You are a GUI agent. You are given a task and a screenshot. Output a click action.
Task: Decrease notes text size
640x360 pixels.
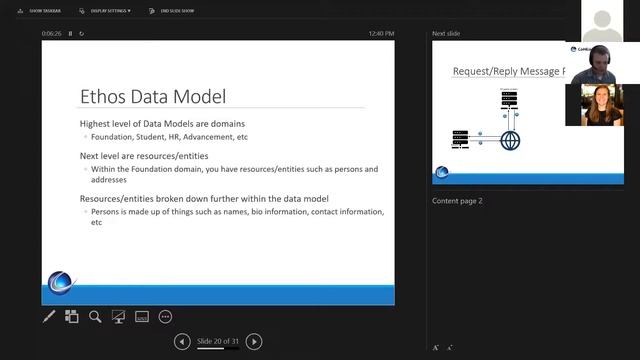click(x=450, y=348)
